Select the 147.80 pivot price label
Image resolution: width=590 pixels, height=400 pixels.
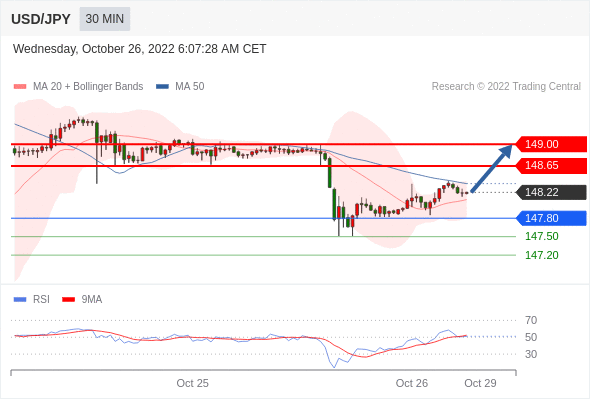tap(551, 218)
